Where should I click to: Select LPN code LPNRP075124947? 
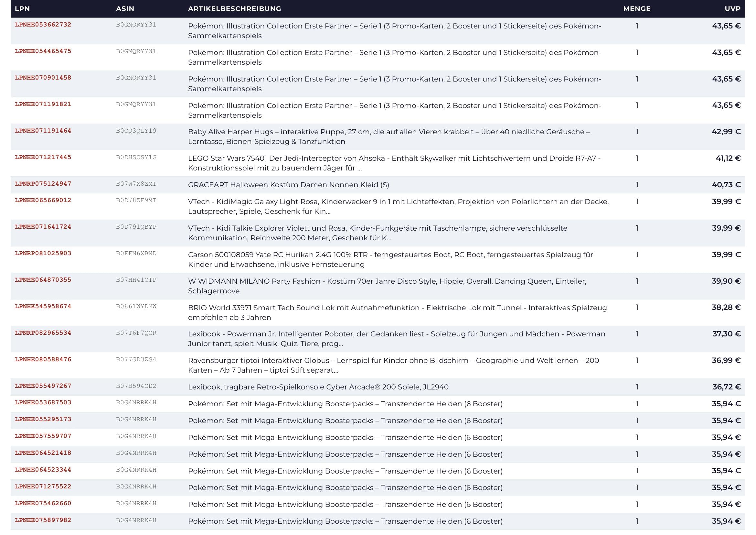[43, 184]
